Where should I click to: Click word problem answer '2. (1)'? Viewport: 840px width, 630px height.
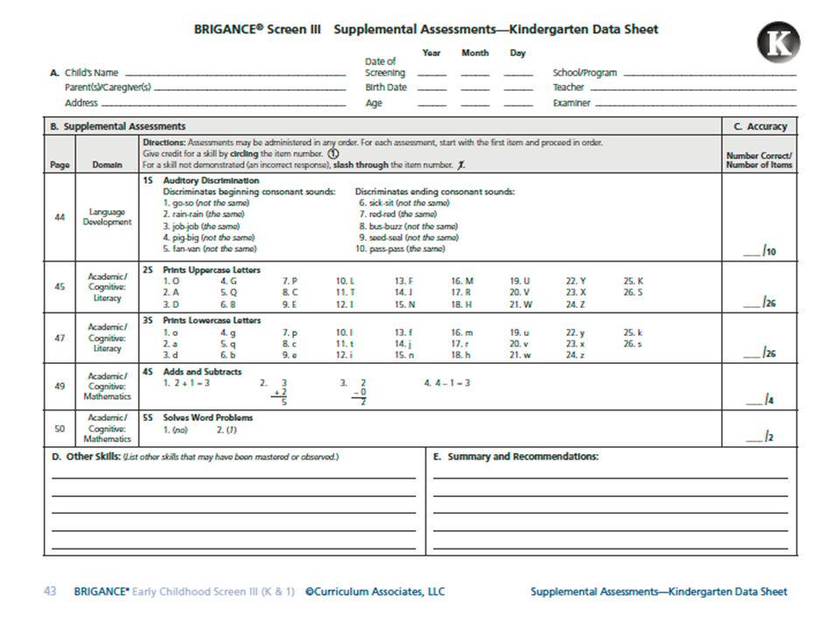(227, 430)
